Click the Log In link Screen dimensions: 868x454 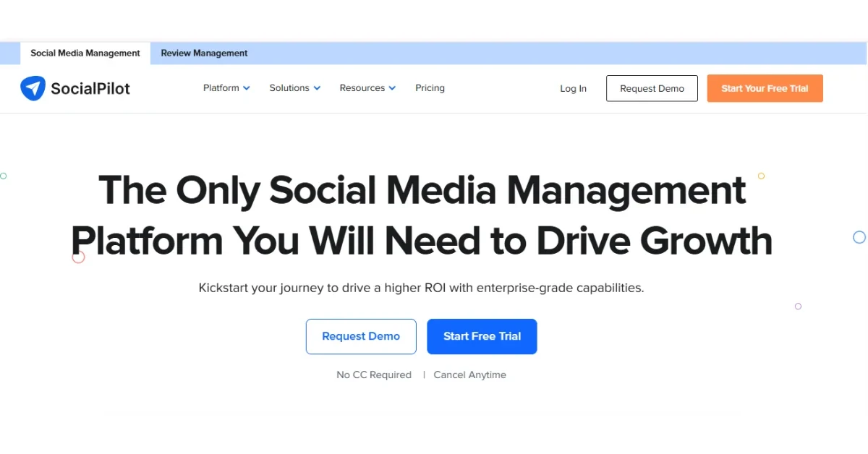pos(573,89)
